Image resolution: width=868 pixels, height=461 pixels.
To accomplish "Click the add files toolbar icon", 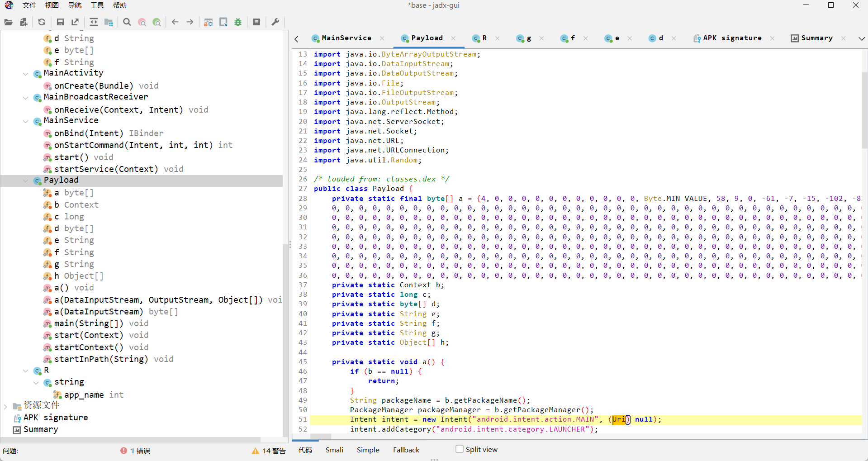I will [x=24, y=22].
